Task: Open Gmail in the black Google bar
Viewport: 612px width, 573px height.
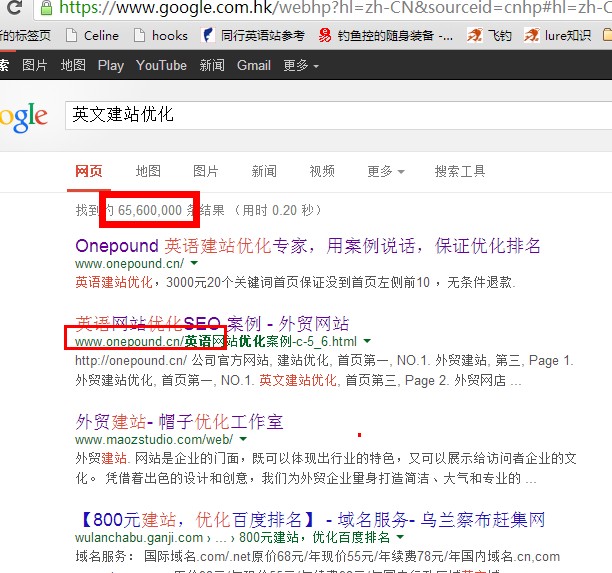Action: (254, 65)
